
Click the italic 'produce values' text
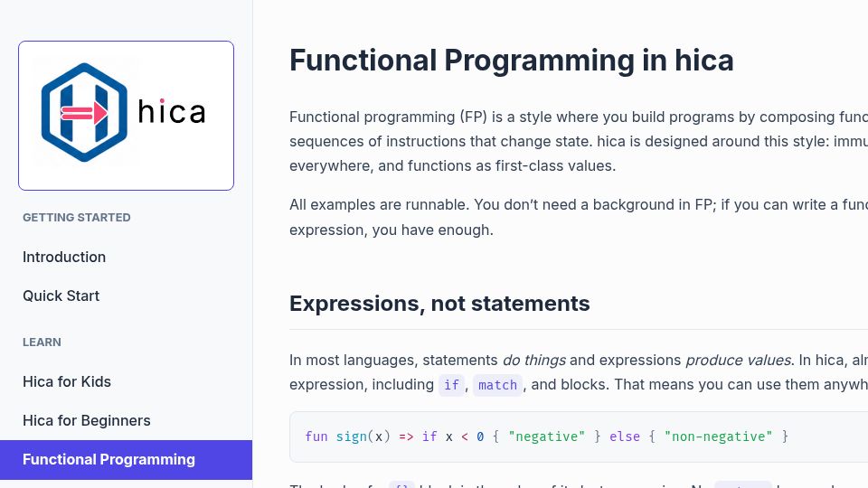coord(738,361)
